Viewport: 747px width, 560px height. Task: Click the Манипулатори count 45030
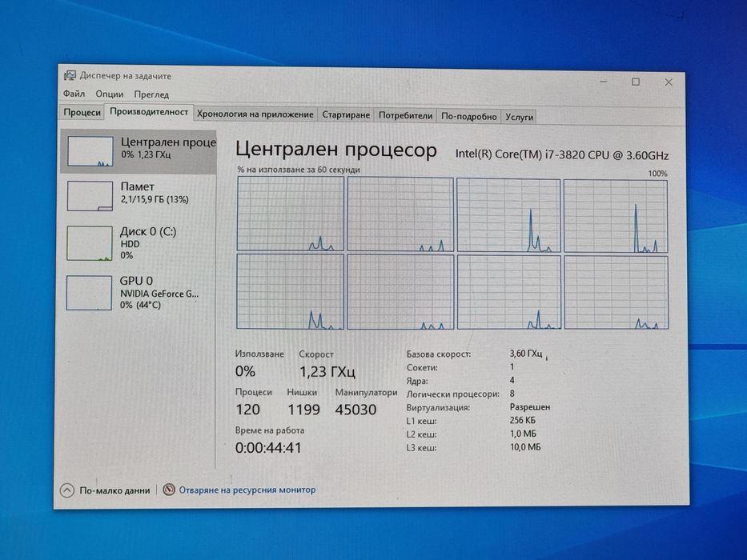click(355, 410)
